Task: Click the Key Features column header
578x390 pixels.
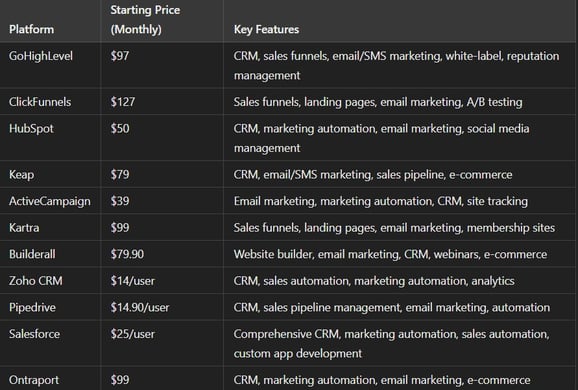Action: tap(266, 29)
